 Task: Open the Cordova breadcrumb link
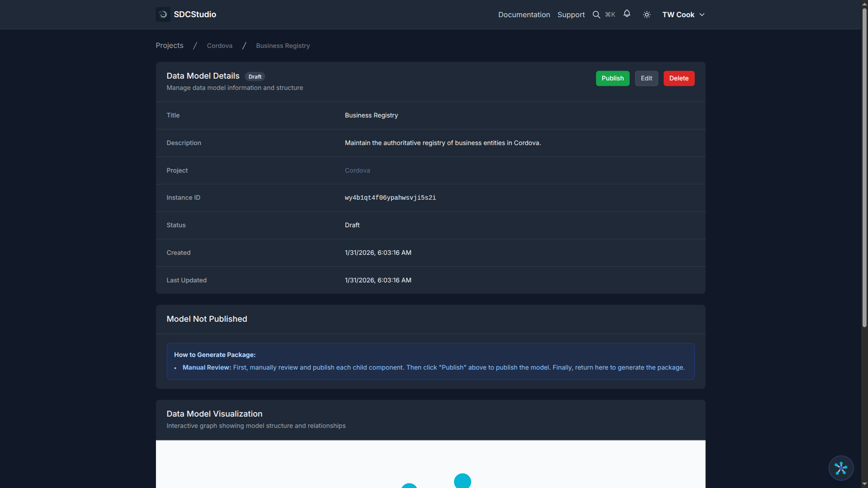tap(219, 45)
